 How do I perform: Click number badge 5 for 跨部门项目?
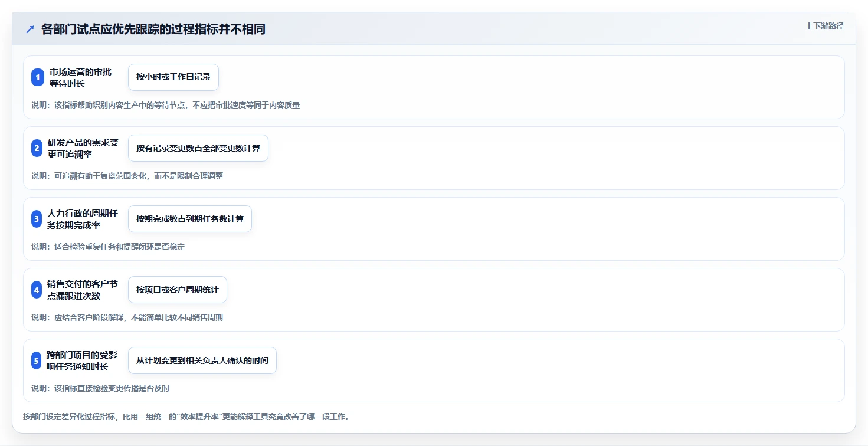click(x=37, y=360)
